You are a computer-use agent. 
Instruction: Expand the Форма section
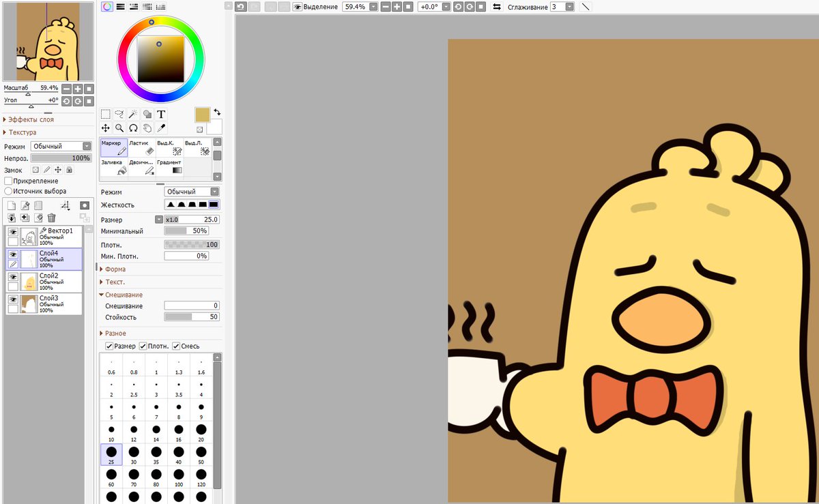115,269
